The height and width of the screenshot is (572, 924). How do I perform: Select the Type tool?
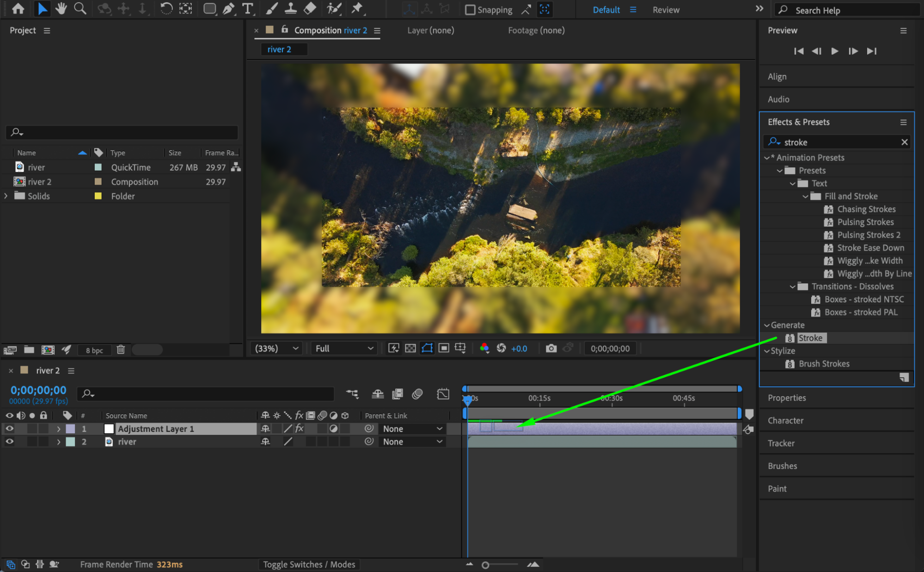pos(248,8)
